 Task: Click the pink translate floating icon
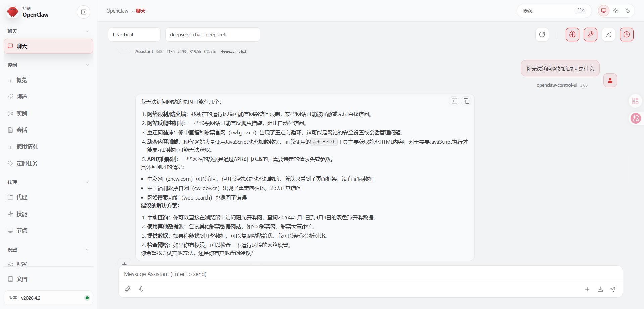click(636, 118)
